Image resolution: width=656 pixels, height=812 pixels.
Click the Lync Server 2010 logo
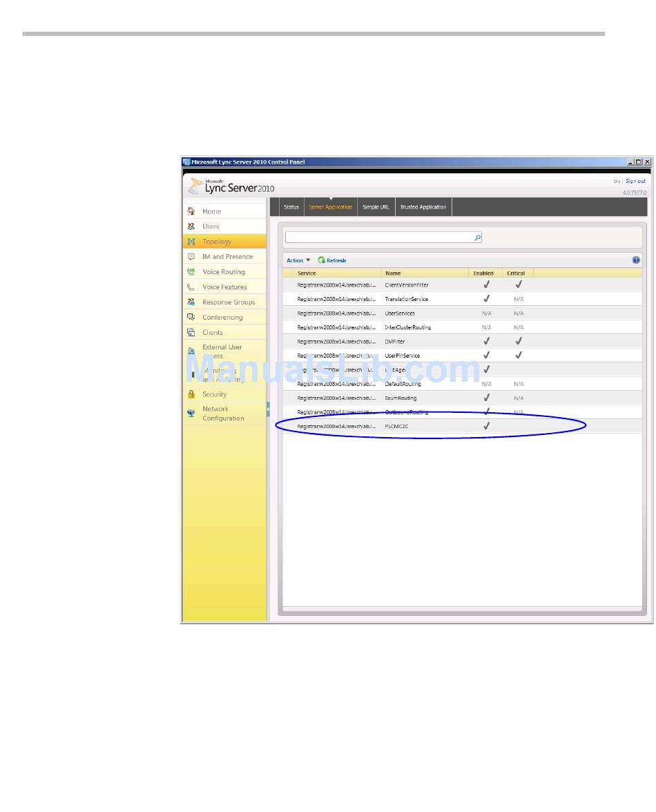click(231, 186)
